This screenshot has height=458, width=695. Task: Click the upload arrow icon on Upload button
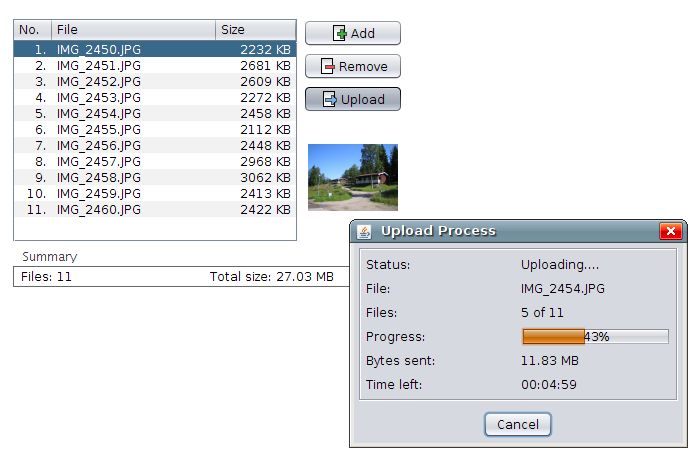click(x=329, y=100)
